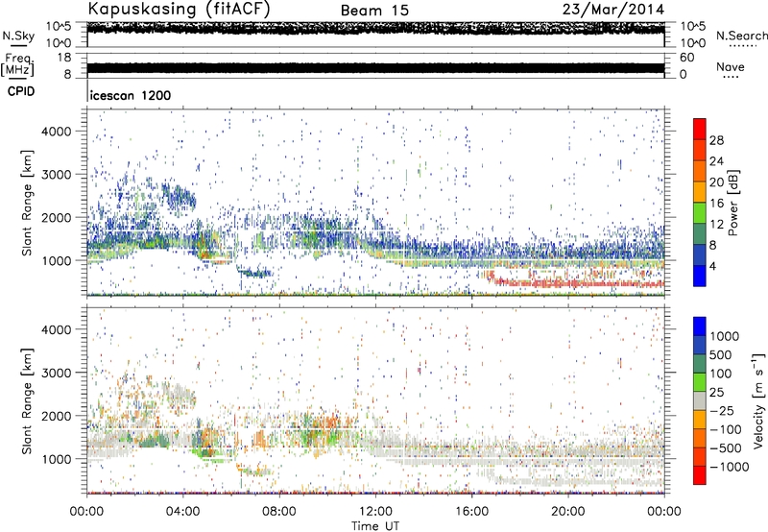Click the frequency band strip
The image size is (768, 532).
tap(375, 68)
